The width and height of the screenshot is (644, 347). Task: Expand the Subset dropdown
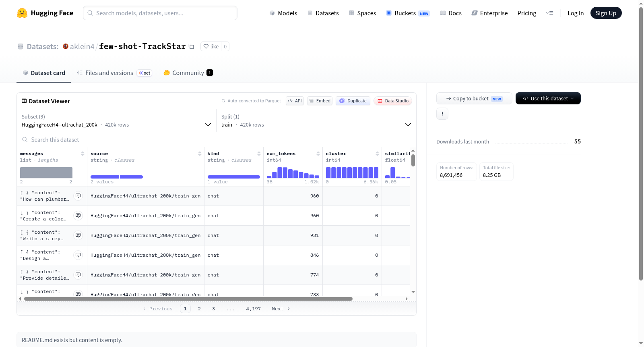click(116, 121)
